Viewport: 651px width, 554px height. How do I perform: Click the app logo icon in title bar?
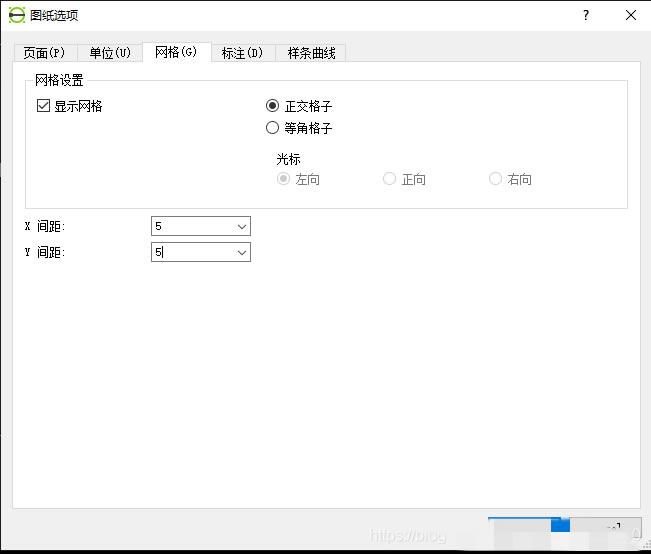click(16, 15)
